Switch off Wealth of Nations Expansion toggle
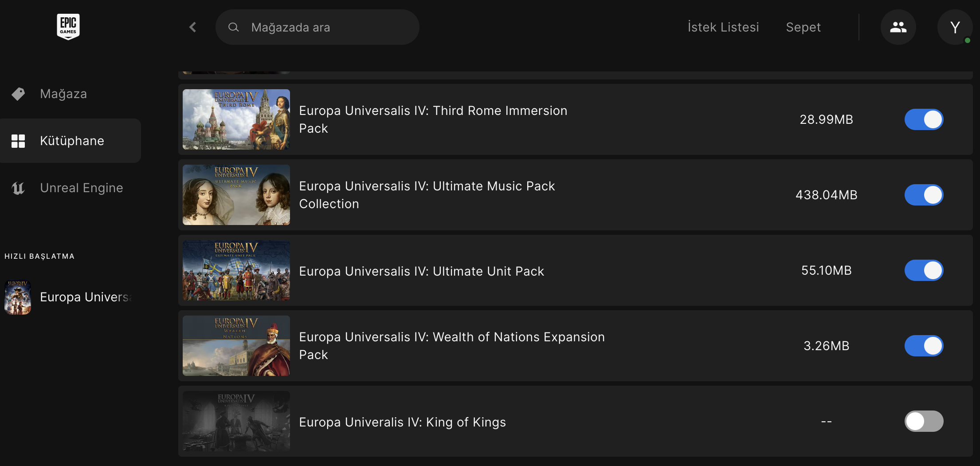 pyautogui.click(x=924, y=346)
